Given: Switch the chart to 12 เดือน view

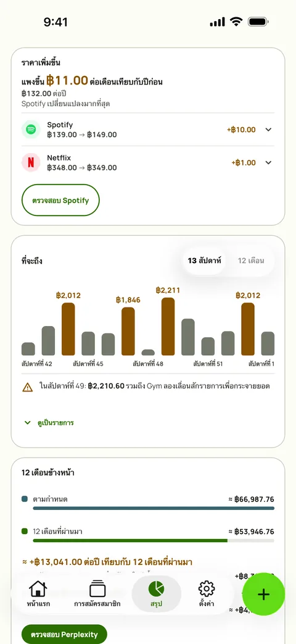Looking at the screenshot, I should tap(251, 261).
